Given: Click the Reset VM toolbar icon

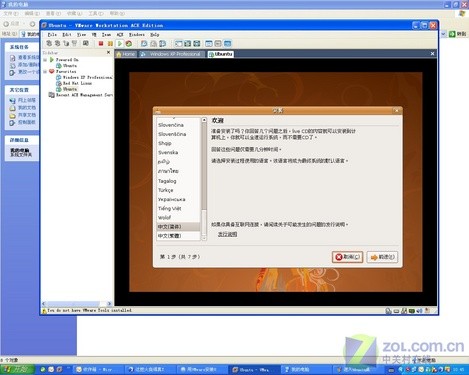Looking at the screenshot, I should click(129, 43).
